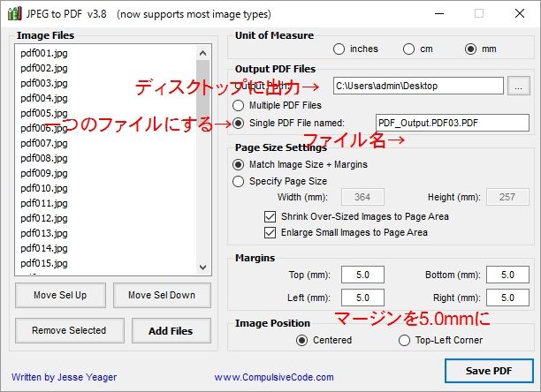The height and width of the screenshot is (392, 541).
Task: Open the www.CompulsiveCode.com link
Action: [264, 378]
